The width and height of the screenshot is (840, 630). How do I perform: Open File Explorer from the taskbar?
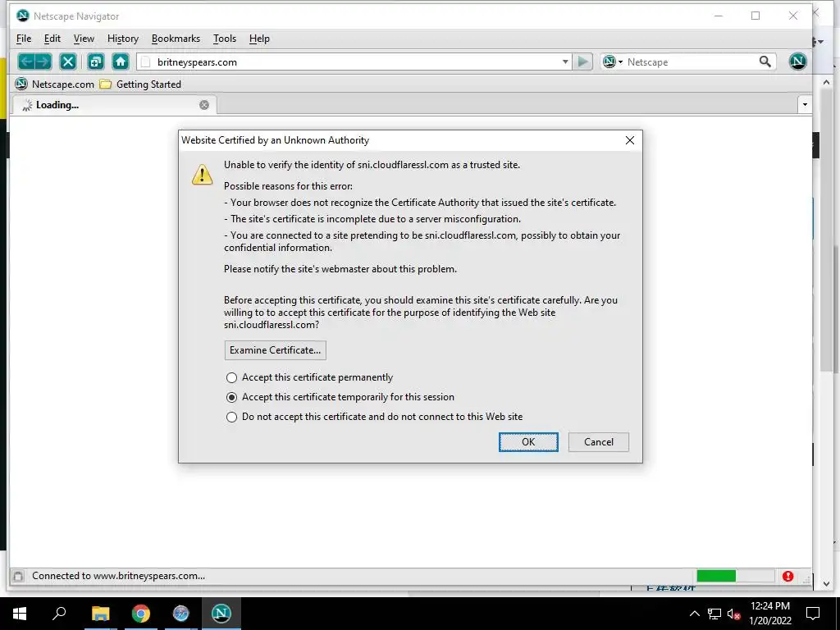pos(100,614)
